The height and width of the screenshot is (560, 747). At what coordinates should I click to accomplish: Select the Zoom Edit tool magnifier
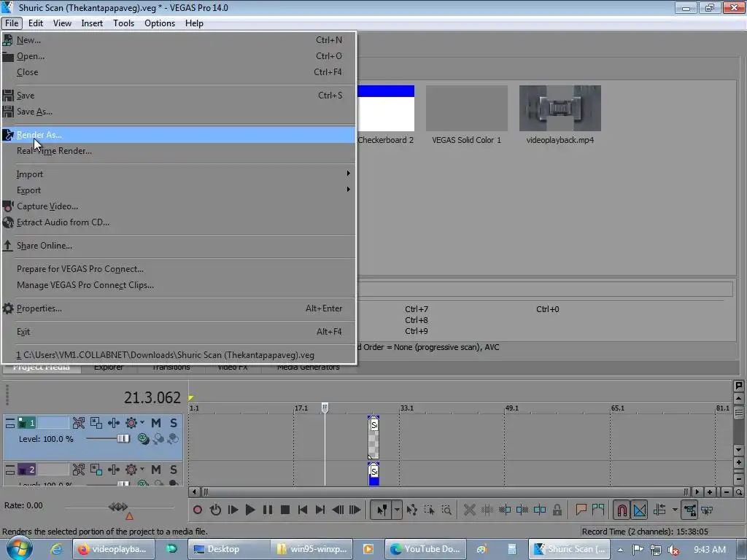tap(446, 510)
